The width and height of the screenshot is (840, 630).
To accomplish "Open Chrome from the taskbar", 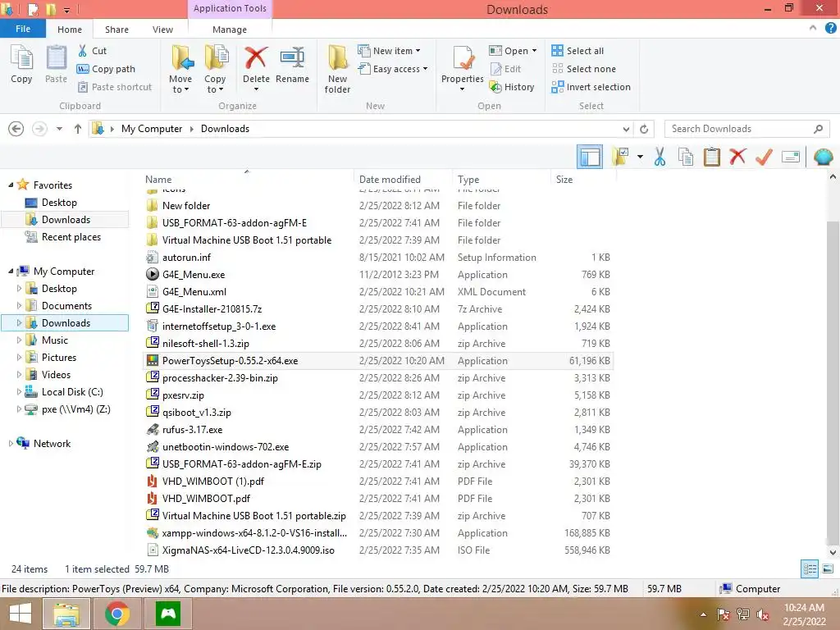I will (116, 614).
